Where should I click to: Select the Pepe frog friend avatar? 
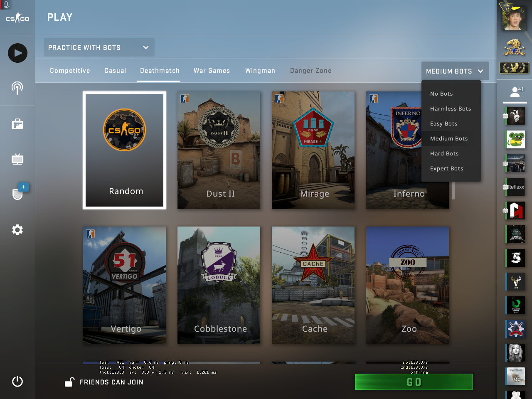[516, 140]
